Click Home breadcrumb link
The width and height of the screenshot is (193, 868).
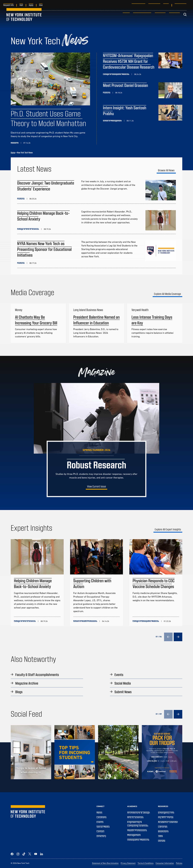(13, 153)
